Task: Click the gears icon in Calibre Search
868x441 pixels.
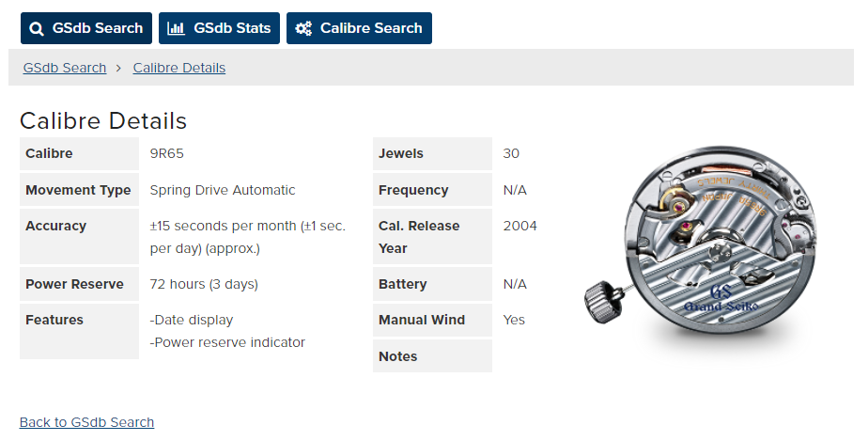Action: coord(303,28)
